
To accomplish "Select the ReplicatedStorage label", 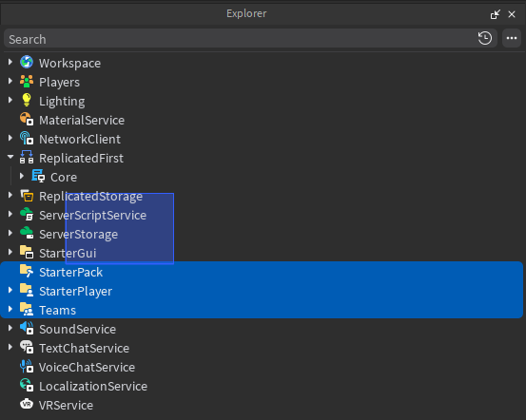I will (x=90, y=197).
